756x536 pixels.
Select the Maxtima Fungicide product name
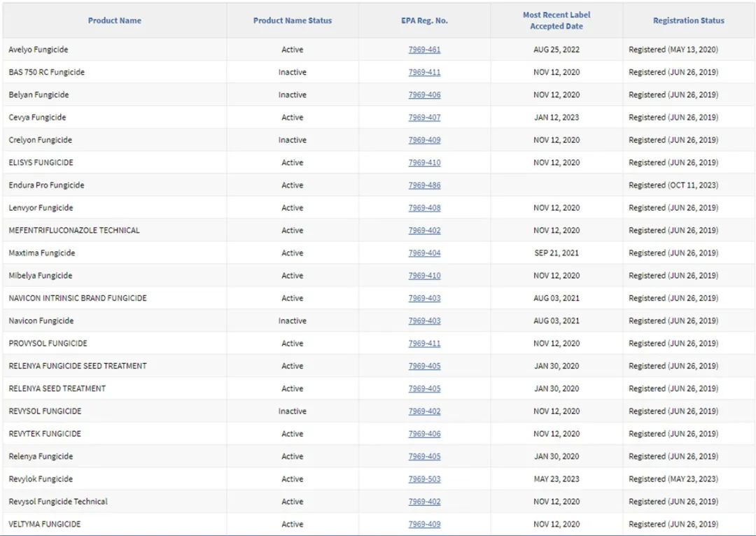point(41,253)
